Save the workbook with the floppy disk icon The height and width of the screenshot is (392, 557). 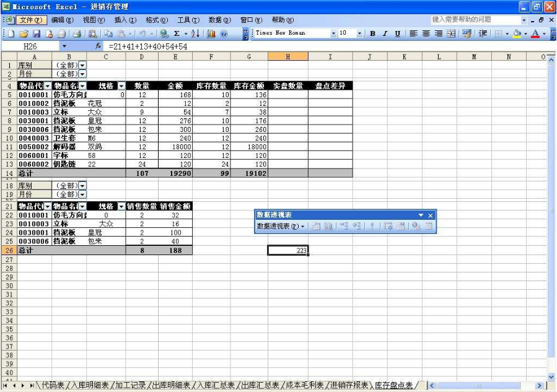[37, 33]
